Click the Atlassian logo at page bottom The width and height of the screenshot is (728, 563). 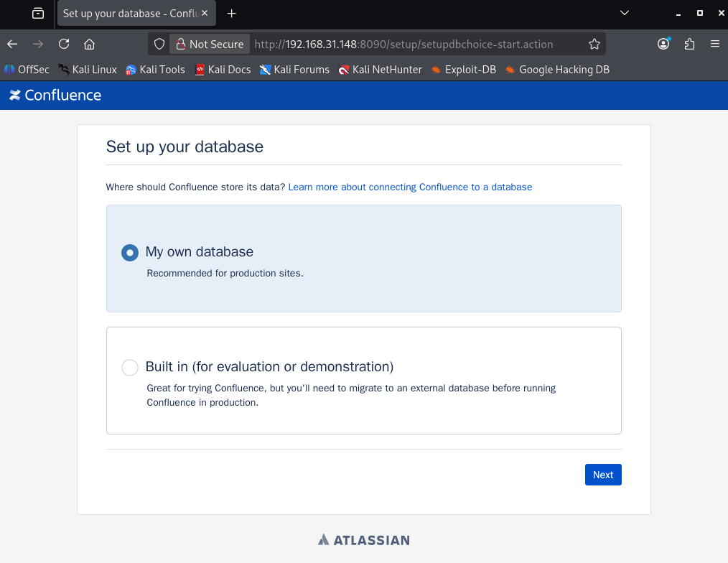point(363,540)
